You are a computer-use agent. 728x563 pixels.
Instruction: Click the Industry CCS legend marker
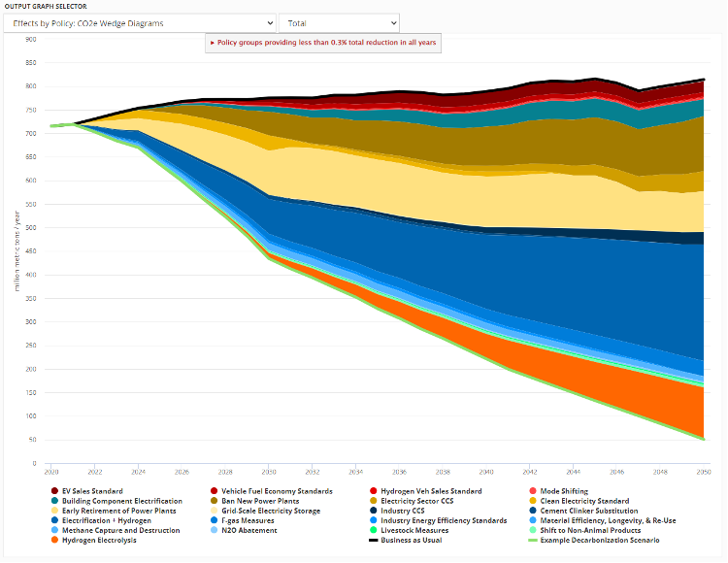click(372, 511)
